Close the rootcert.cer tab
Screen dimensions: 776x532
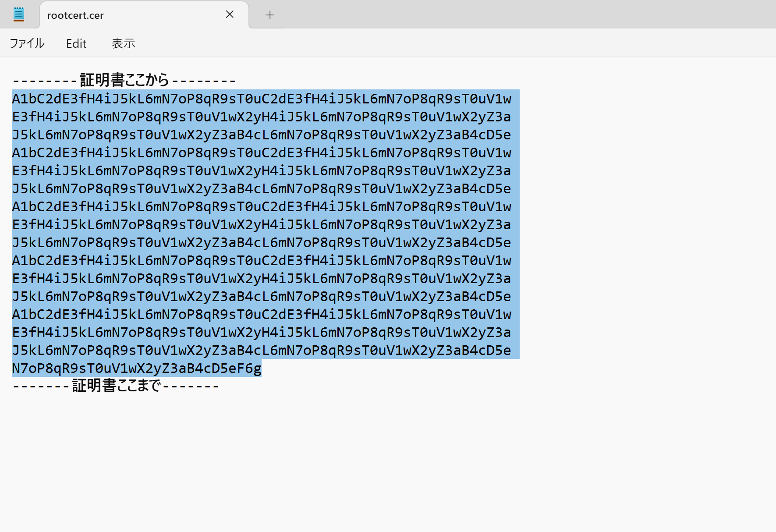230,14
